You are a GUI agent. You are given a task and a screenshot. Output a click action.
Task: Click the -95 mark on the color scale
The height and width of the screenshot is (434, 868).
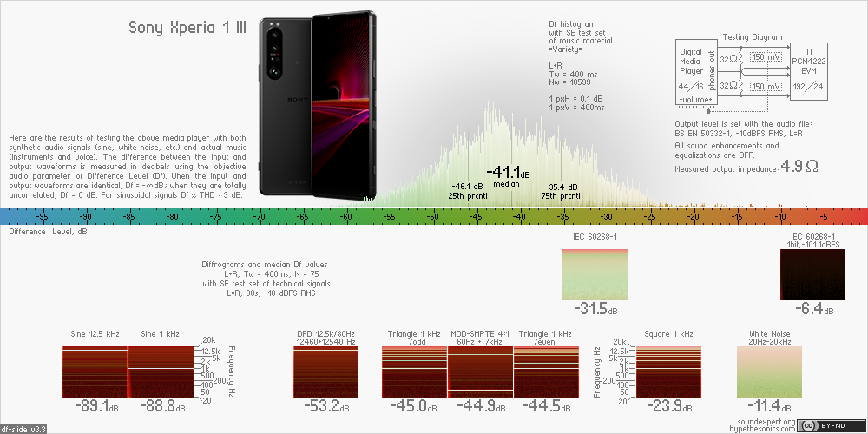(x=42, y=216)
